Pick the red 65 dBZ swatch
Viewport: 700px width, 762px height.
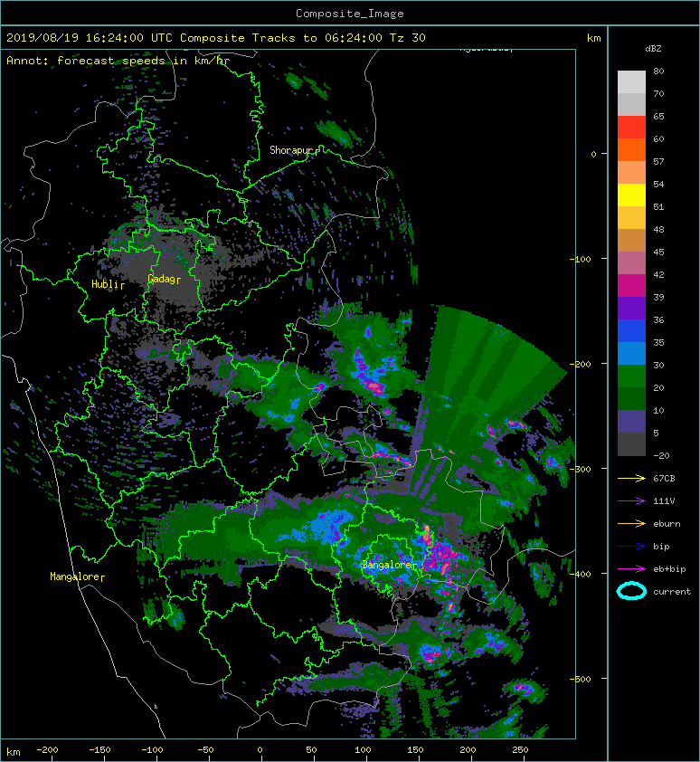[x=631, y=128]
